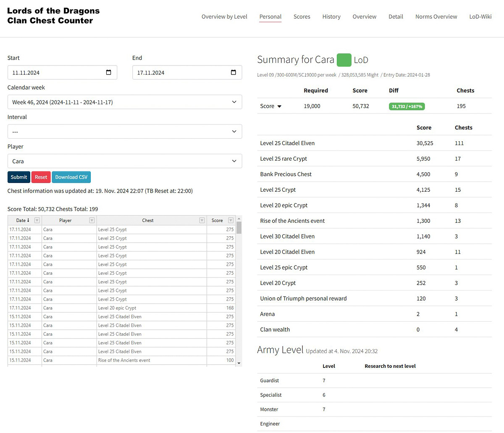
Task: Download the CSV file
Action: 71,177
